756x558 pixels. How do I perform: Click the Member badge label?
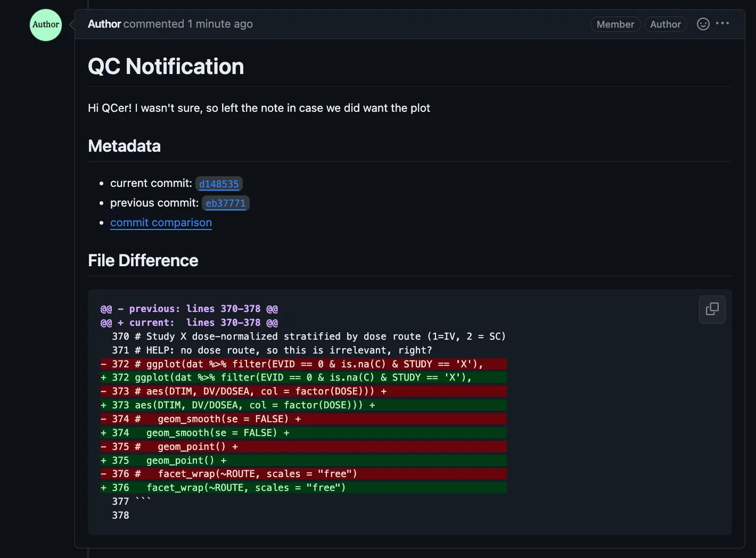615,24
